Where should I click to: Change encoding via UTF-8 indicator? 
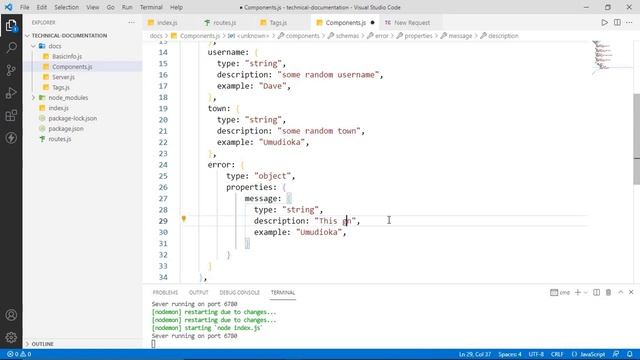point(536,354)
